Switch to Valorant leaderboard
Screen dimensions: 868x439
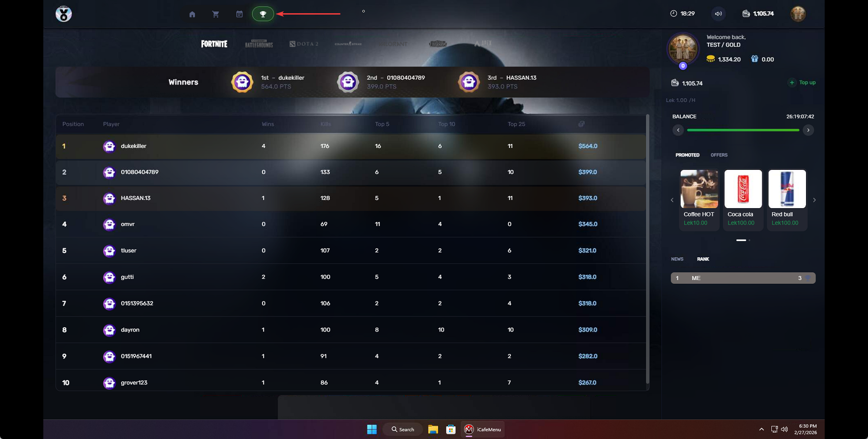pyautogui.click(x=393, y=44)
